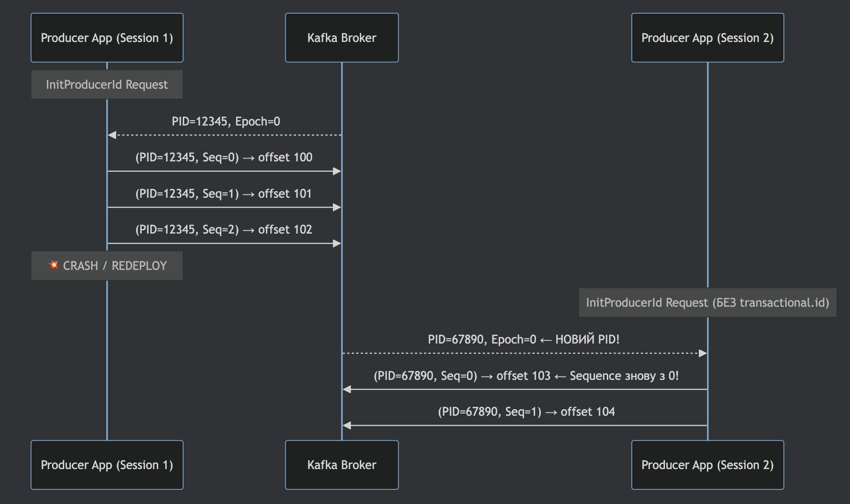Image resolution: width=850 pixels, height=504 pixels.
Task: Click the explosion icon in the CRASH note
Action: (54, 265)
